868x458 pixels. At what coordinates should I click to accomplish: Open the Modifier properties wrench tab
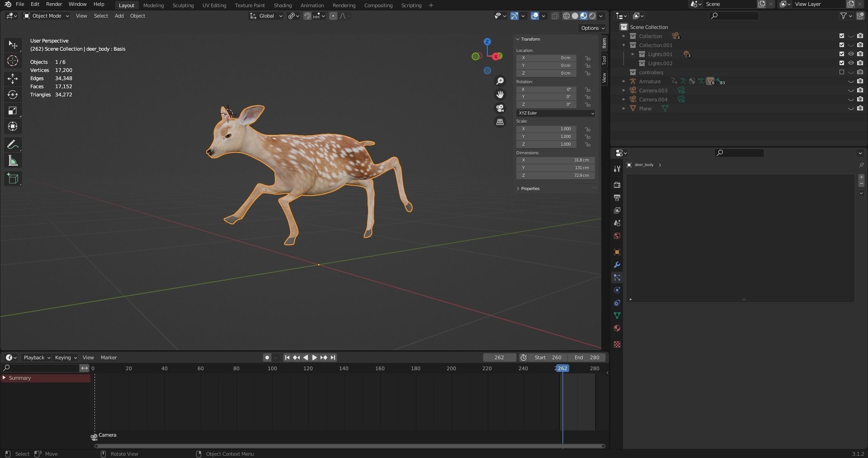617,265
